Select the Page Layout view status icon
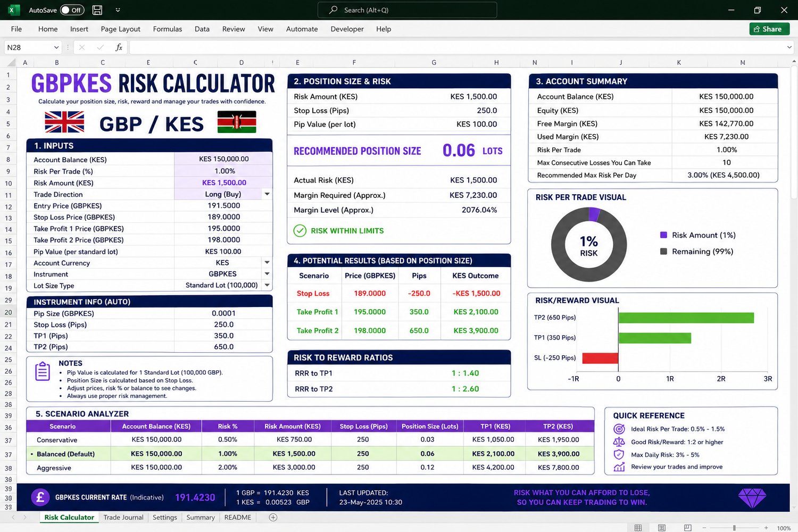The image size is (798, 532). point(662,528)
